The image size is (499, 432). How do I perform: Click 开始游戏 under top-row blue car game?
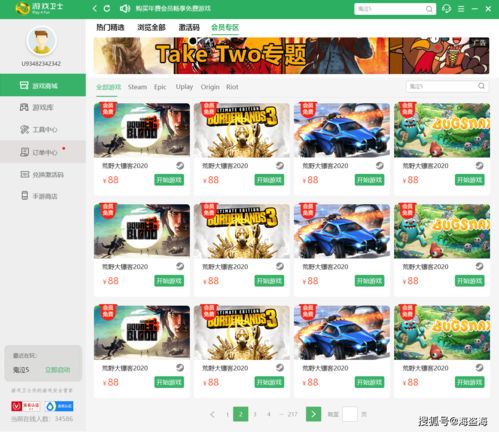point(369,180)
